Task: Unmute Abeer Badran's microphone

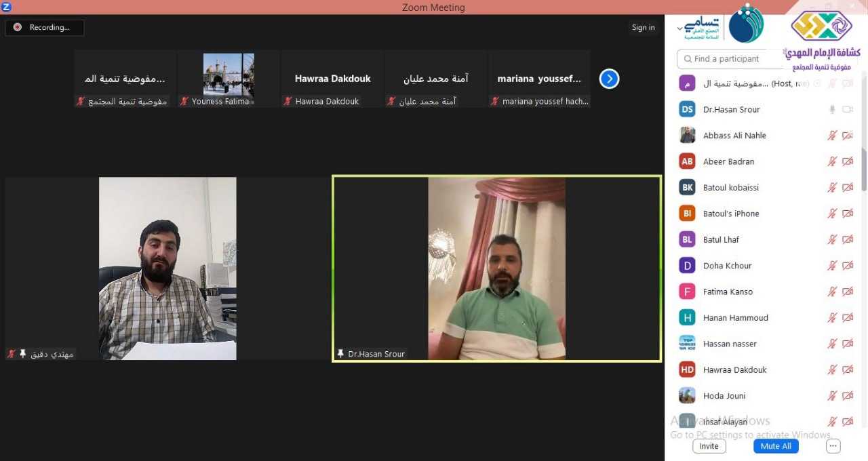Action: click(x=832, y=161)
